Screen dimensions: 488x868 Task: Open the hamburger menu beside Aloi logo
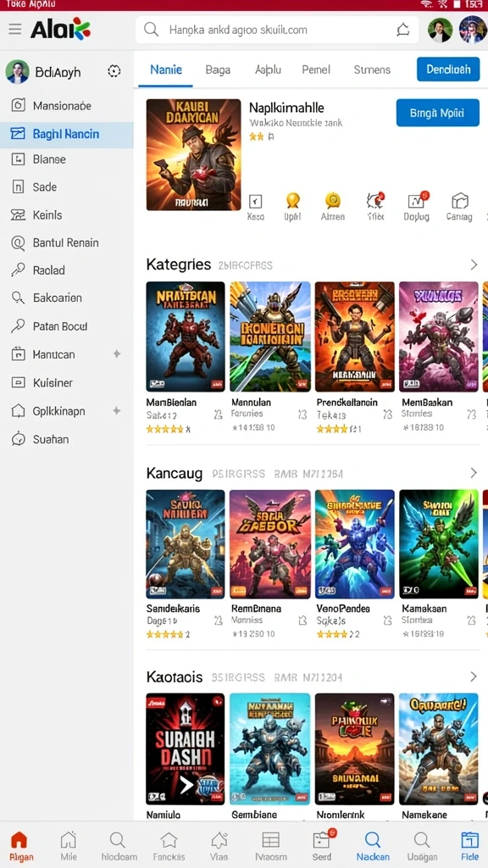pyautogui.click(x=15, y=30)
